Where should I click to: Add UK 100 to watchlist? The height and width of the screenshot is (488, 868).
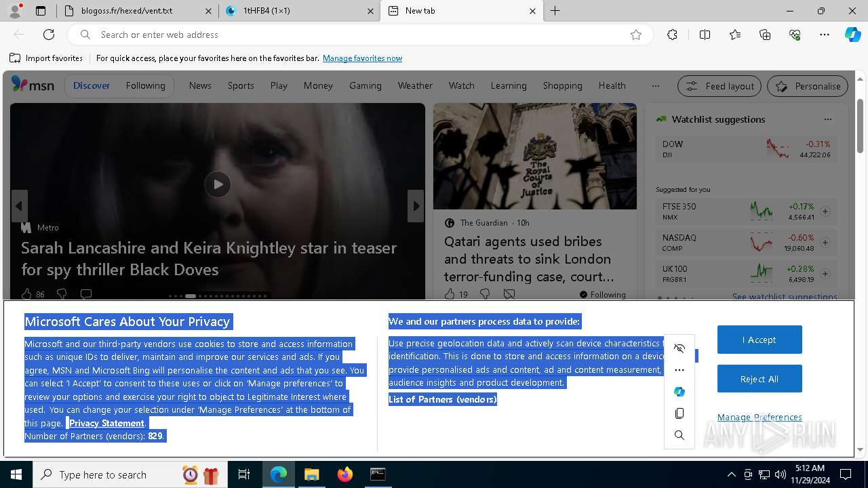tap(825, 274)
